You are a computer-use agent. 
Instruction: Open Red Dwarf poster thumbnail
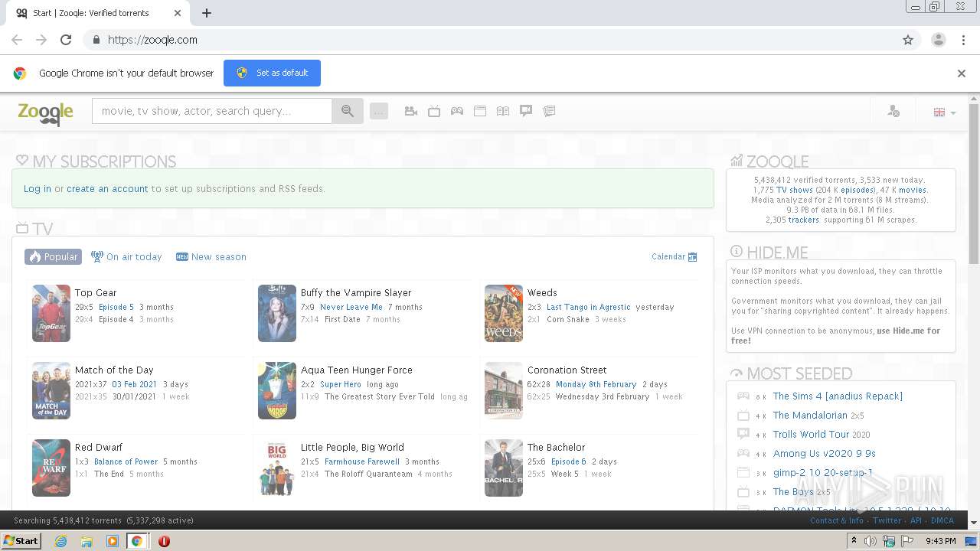tap(51, 468)
